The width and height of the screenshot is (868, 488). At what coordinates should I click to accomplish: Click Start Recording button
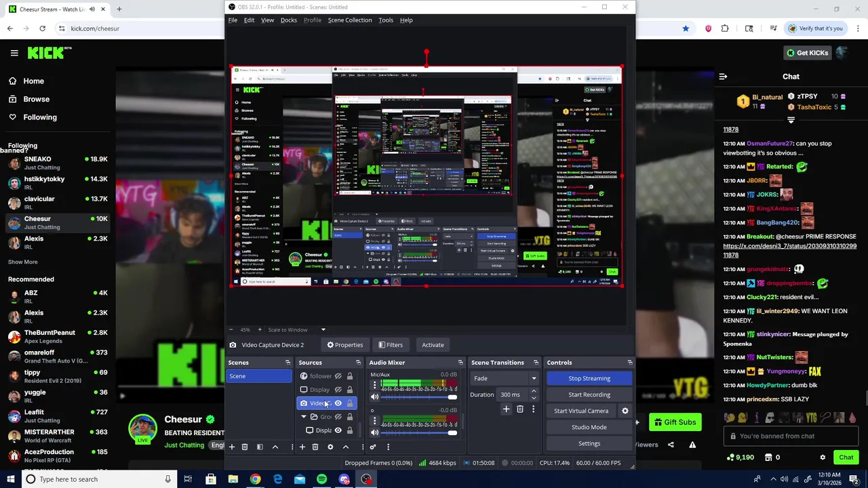coord(589,394)
